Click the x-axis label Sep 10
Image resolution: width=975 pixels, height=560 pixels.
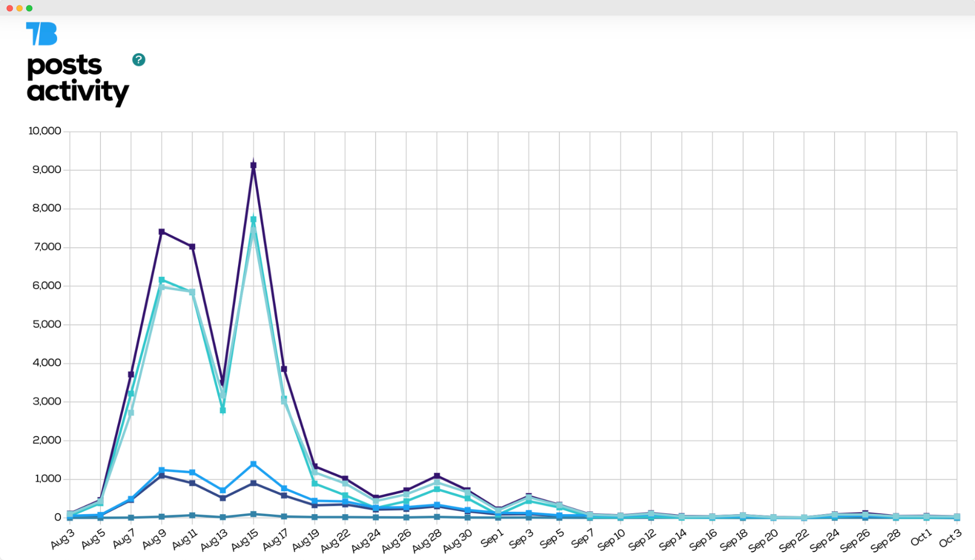click(x=612, y=540)
